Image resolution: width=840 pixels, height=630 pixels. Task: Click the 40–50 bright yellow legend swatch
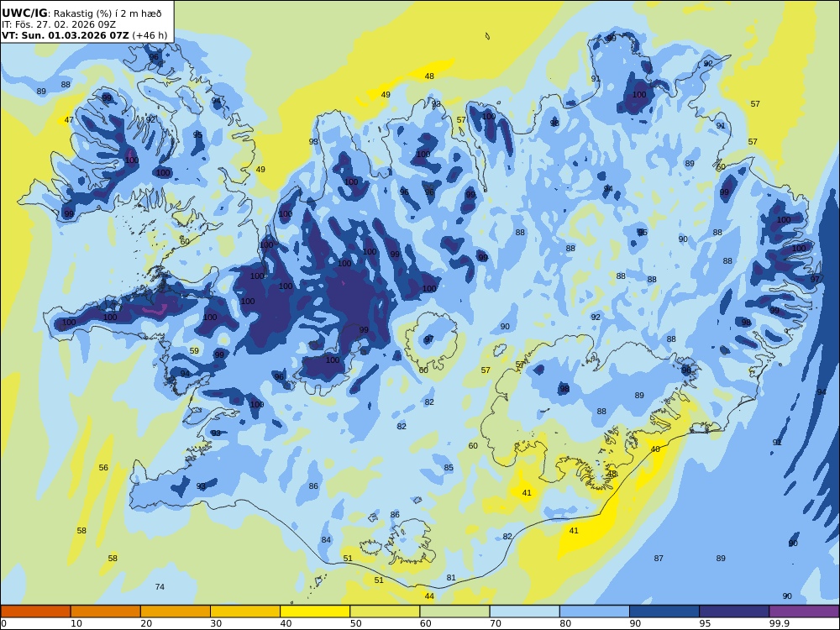pos(315,612)
